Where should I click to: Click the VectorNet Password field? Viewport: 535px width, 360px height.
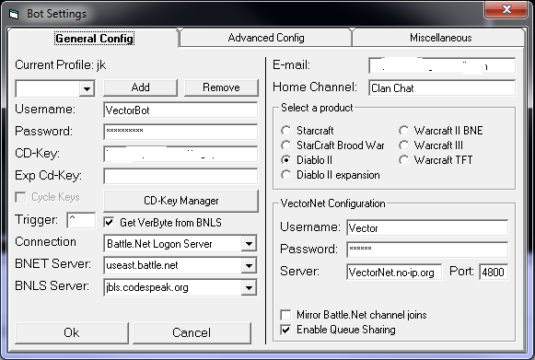(x=427, y=250)
